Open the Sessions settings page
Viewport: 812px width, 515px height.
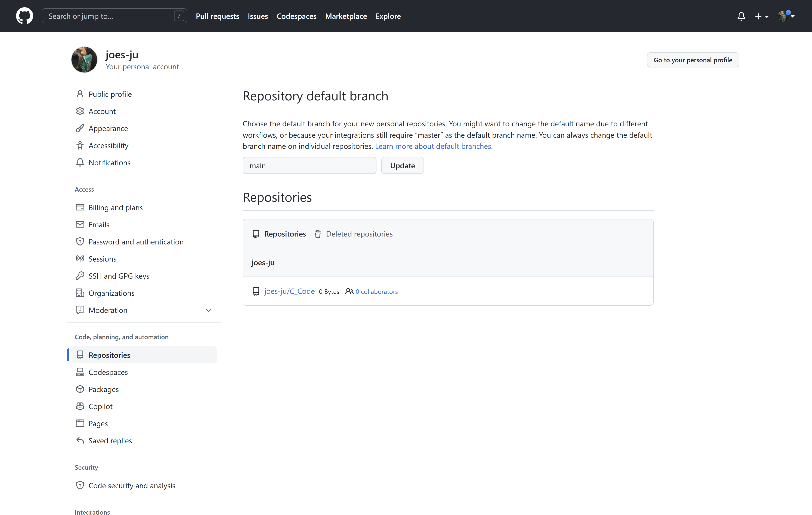pyautogui.click(x=144, y=259)
